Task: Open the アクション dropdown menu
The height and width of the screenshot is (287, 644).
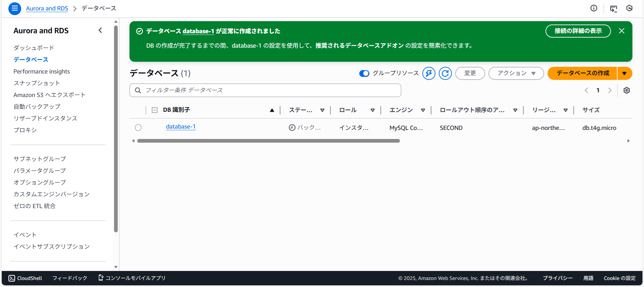Action: click(516, 73)
